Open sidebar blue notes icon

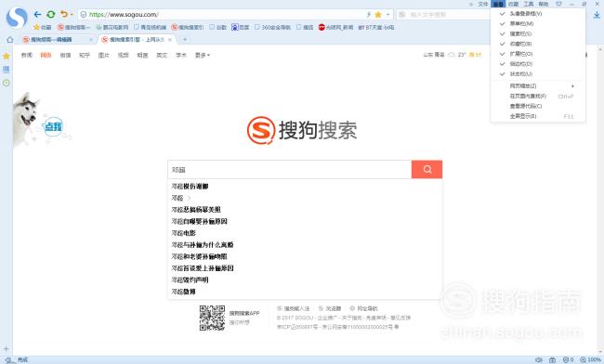pos(7,70)
